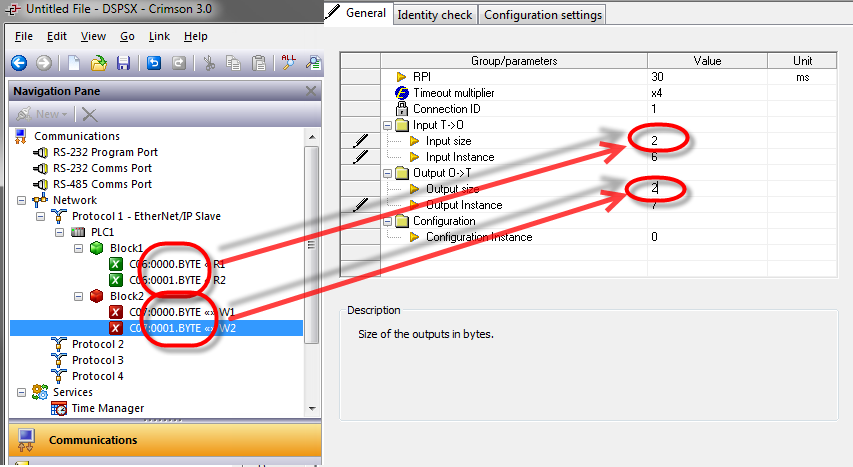Screen dimensions: 853x467
Task: Open the Go menu
Action: pos(127,36)
